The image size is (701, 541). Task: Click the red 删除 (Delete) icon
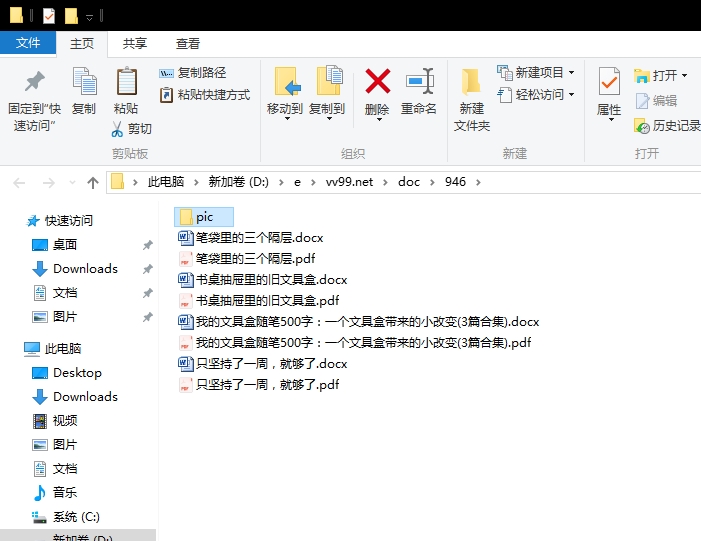(x=377, y=81)
